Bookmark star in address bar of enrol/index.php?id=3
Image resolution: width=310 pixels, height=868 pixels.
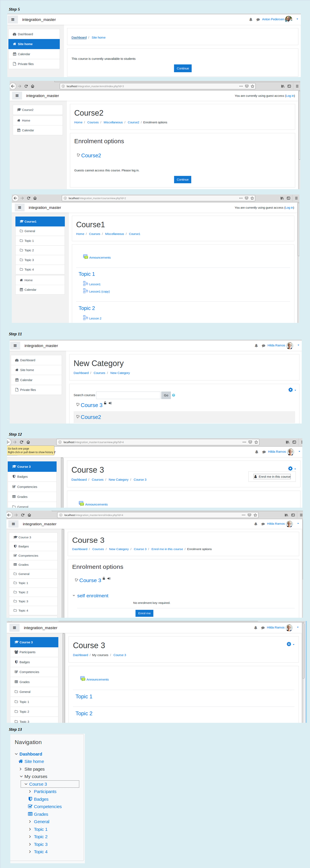click(253, 86)
